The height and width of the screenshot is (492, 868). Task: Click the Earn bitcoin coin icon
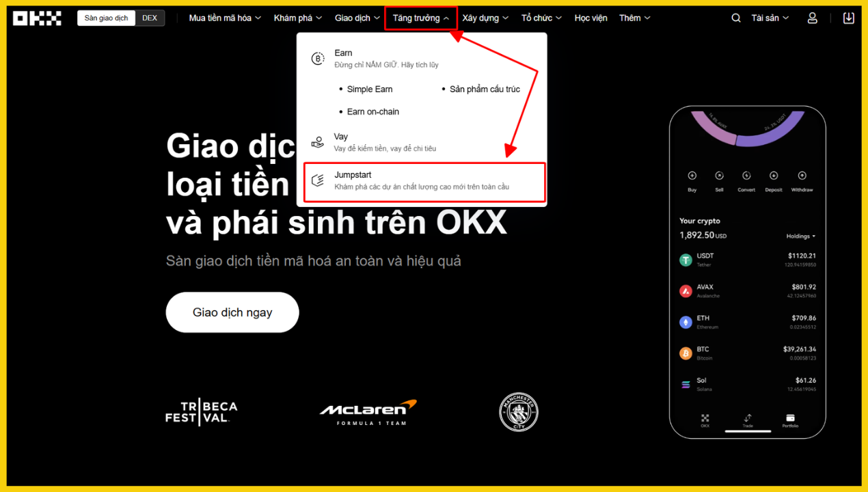pos(318,59)
